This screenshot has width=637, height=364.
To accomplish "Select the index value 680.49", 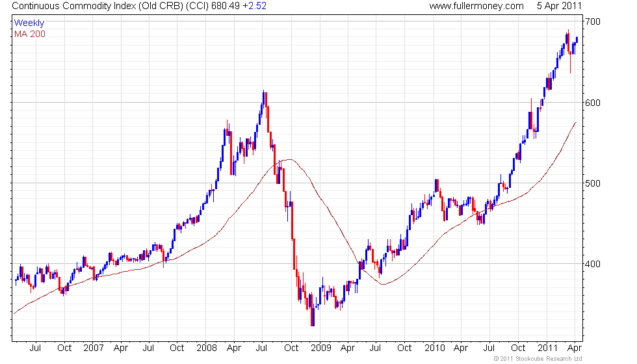I will (x=226, y=6).
